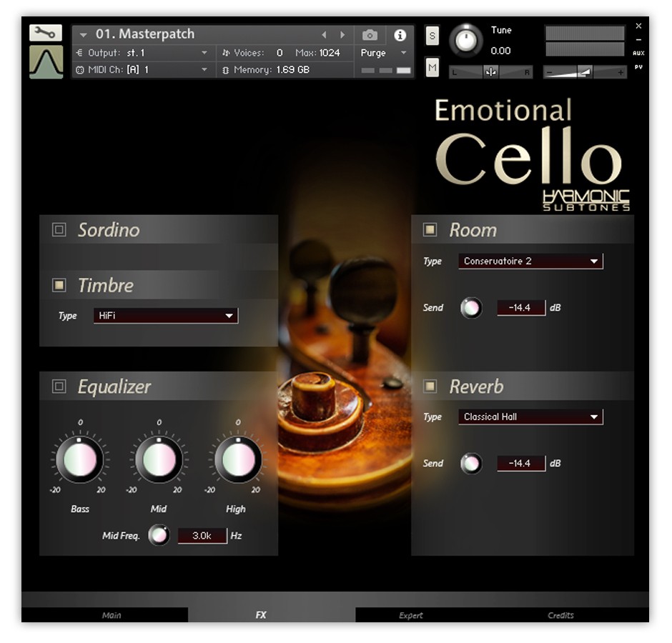
Task: Solo the instrument with S button
Action: (432, 36)
